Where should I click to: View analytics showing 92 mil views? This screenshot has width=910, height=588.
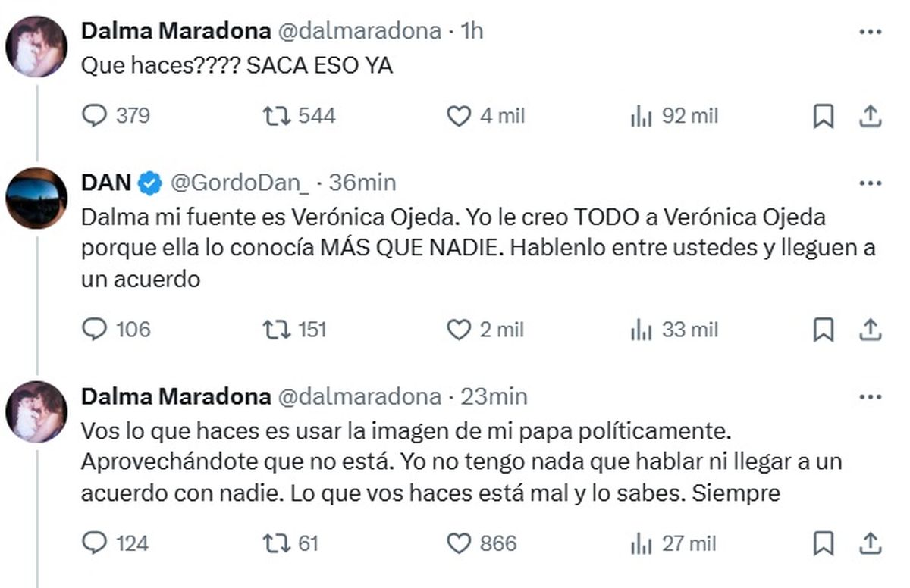coord(642,116)
